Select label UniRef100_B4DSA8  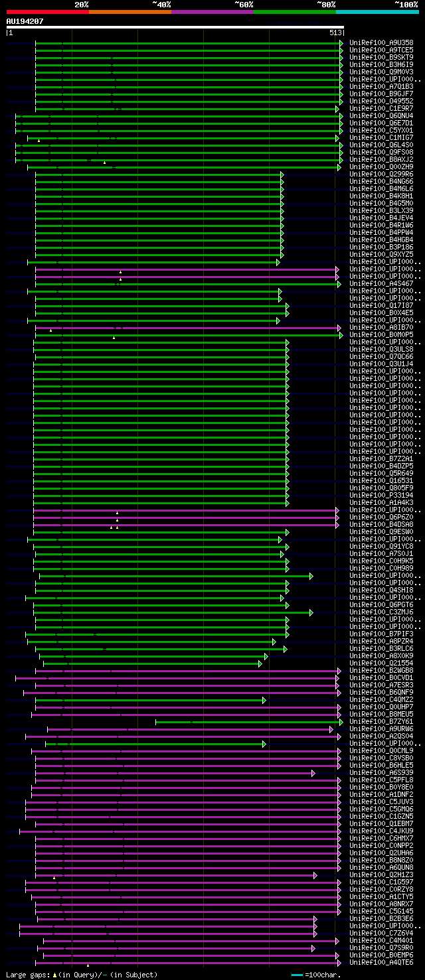[x=381, y=524]
